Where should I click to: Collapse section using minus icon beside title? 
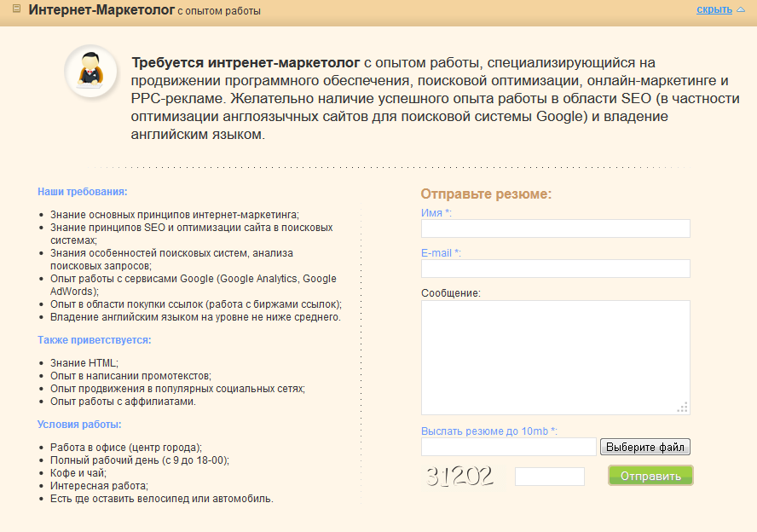click(16, 9)
